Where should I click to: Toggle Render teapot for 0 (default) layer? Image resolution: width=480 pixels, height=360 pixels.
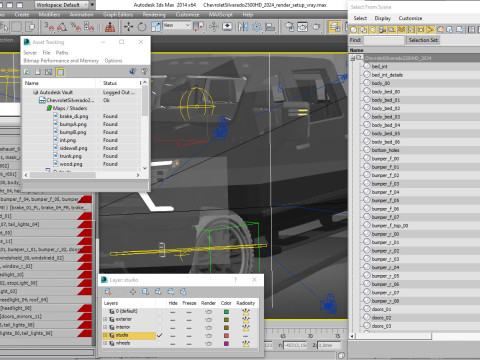pos(208,312)
